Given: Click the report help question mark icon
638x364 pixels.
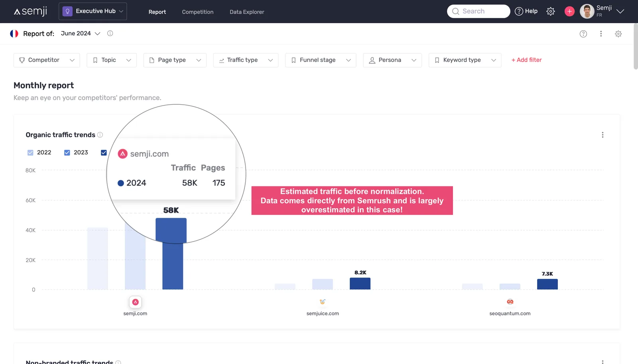Looking at the screenshot, I should tap(583, 34).
